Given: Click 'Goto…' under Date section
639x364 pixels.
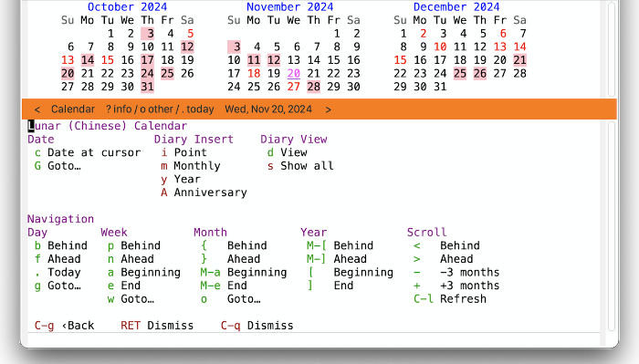Looking at the screenshot, I should pos(58,166).
